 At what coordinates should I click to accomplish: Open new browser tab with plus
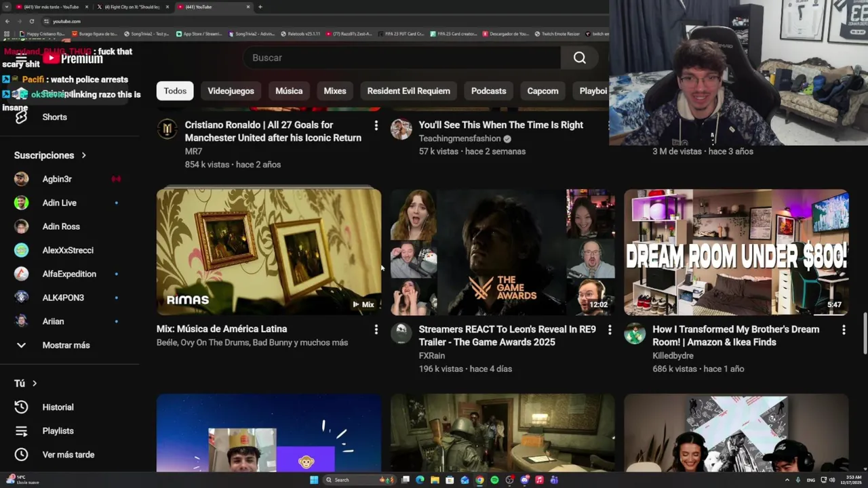260,7
